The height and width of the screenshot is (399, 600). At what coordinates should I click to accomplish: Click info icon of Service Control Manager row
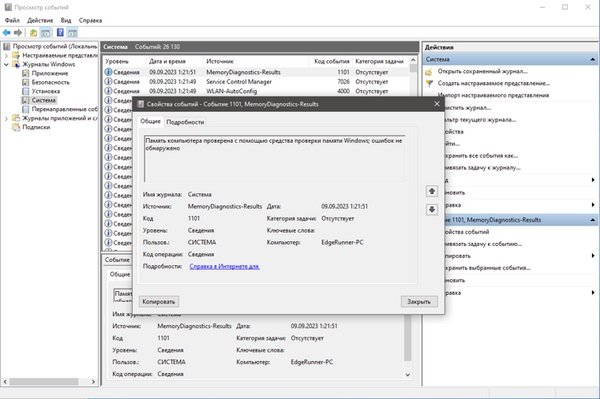[108, 81]
